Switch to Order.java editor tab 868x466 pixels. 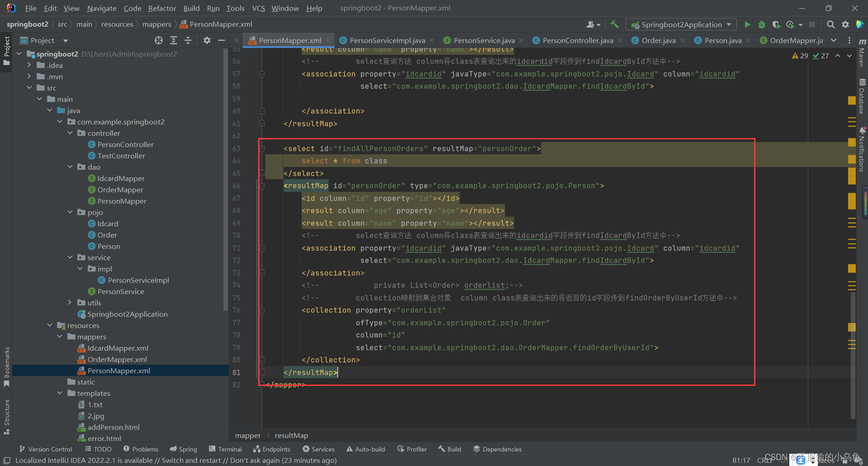pos(658,40)
